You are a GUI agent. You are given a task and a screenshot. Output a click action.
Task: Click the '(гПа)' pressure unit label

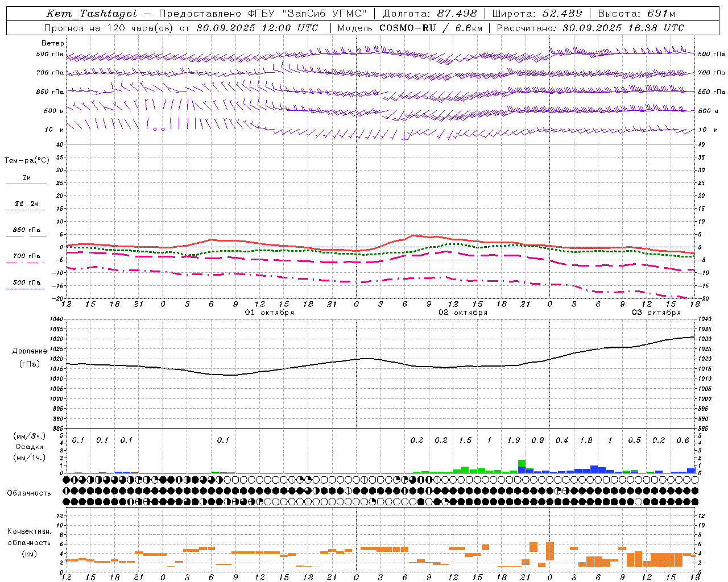(29, 364)
